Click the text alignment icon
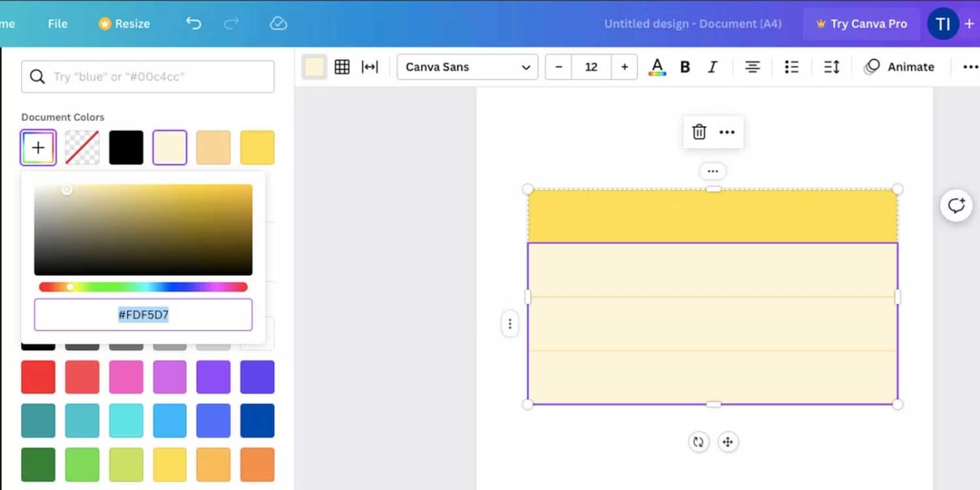Screen dimensions: 980x490 752,67
